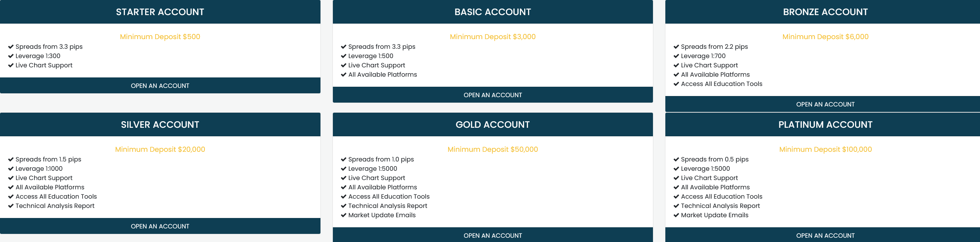The width and height of the screenshot is (980, 242).
Task: Click checkmark beside Basic All Available Platforms
Action: (343, 75)
